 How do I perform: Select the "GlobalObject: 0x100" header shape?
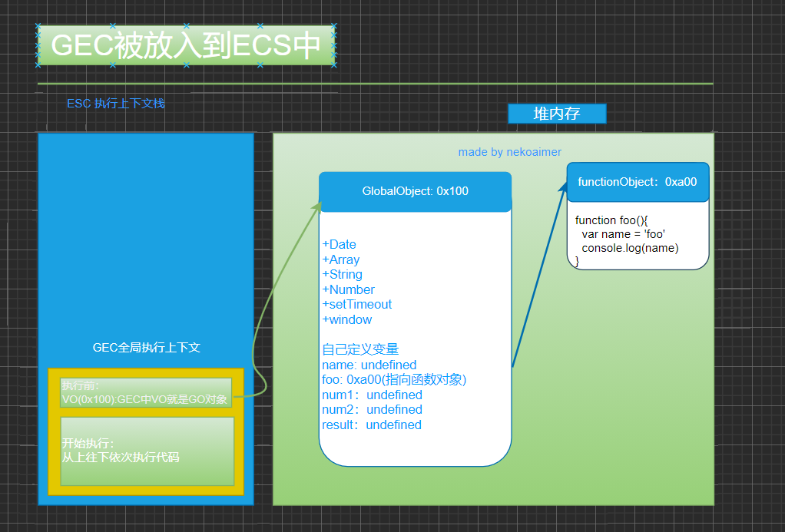[415, 191]
